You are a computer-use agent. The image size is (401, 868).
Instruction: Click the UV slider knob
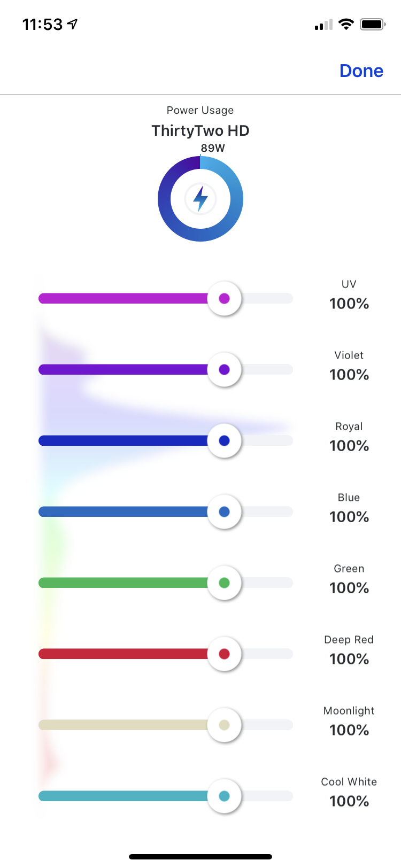224,298
